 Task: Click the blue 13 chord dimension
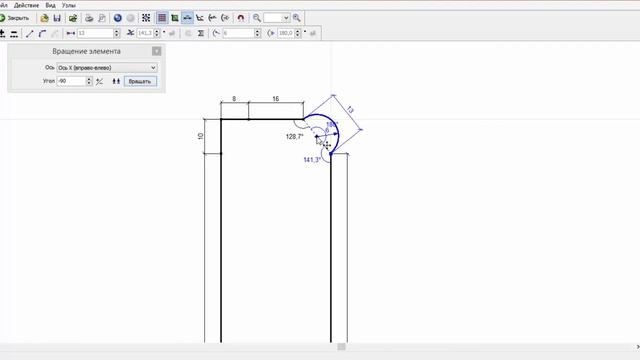tap(350, 109)
